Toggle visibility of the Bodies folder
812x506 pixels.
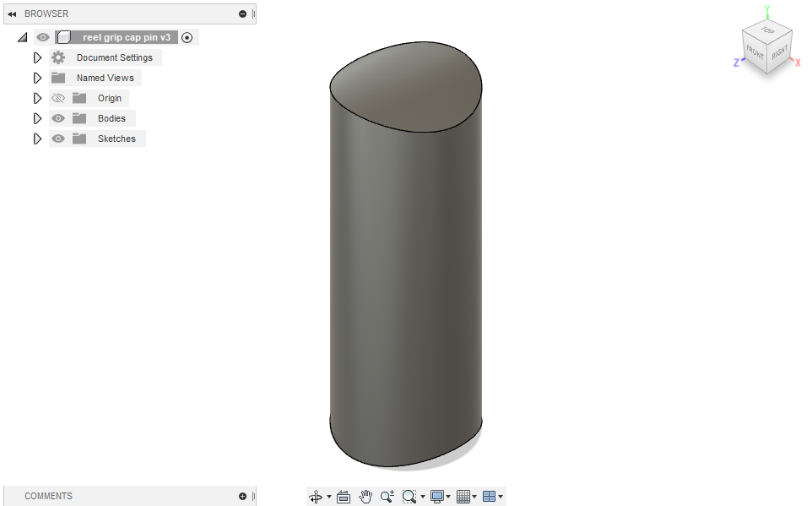57,118
